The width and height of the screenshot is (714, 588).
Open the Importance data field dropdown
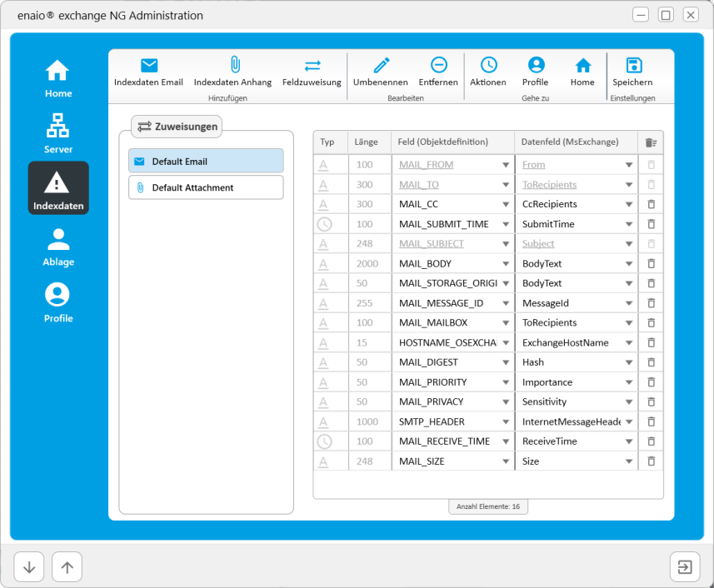tap(629, 383)
